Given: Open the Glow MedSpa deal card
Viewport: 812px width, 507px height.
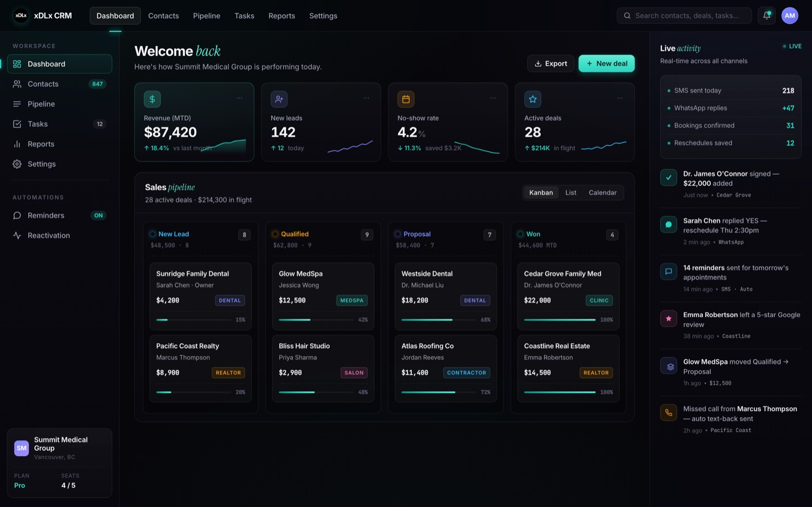Looking at the screenshot, I should 323,296.
